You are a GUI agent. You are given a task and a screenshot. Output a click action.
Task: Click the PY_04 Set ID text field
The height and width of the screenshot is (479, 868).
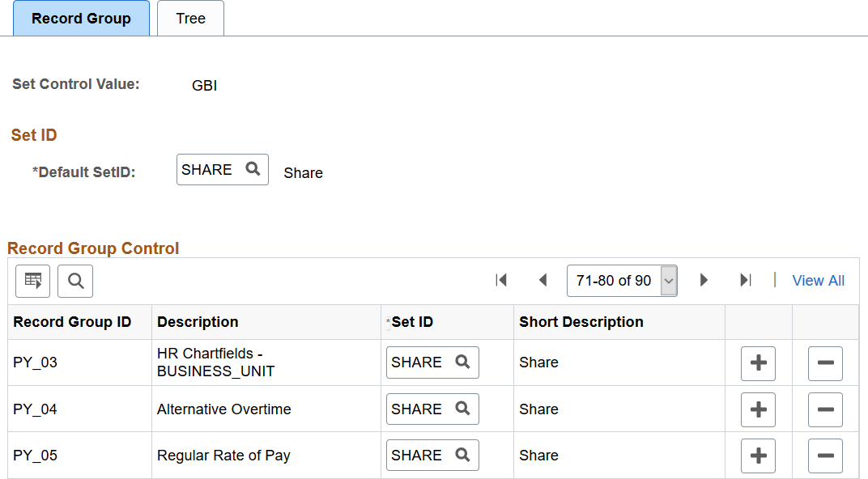point(419,409)
